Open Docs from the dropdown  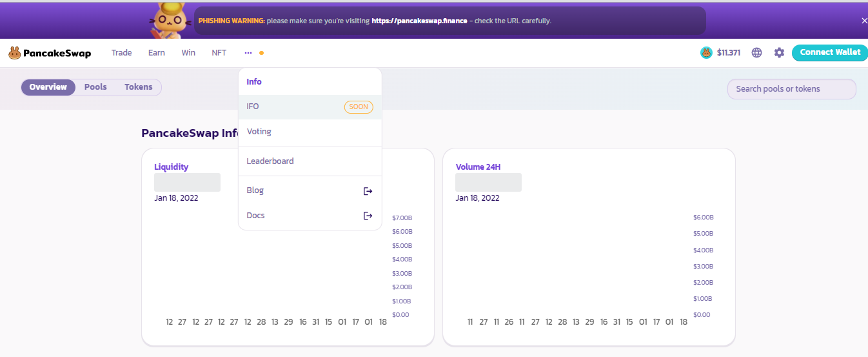(310, 216)
